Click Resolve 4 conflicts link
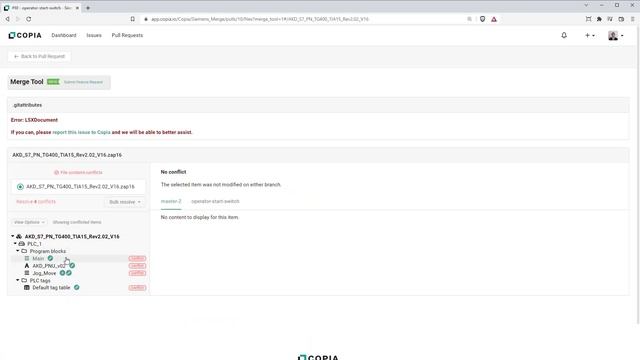 [x=36, y=202]
